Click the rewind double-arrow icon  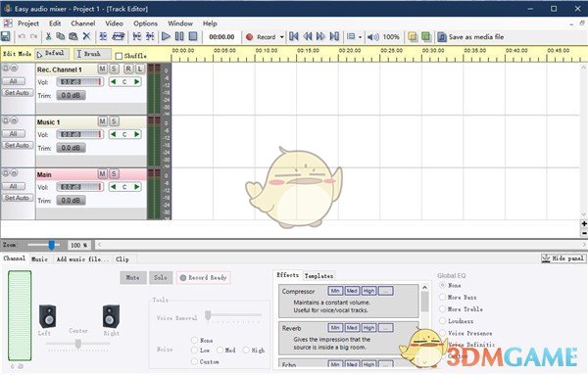tap(308, 36)
